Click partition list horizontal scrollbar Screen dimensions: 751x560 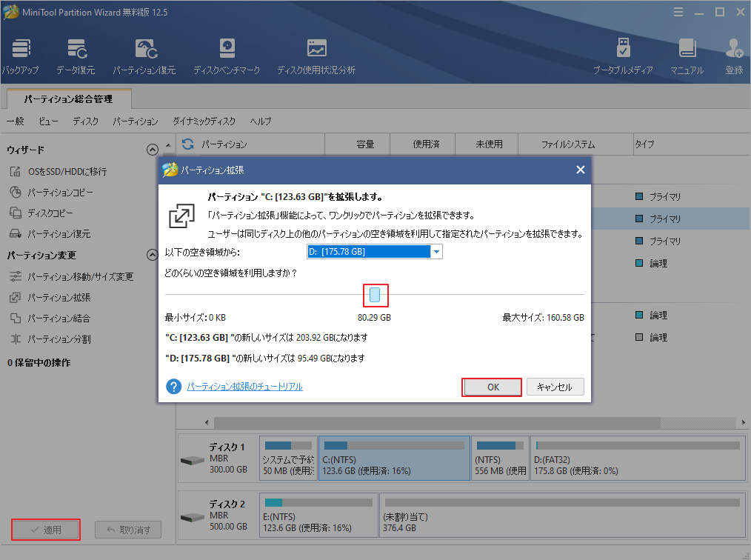click(x=437, y=422)
